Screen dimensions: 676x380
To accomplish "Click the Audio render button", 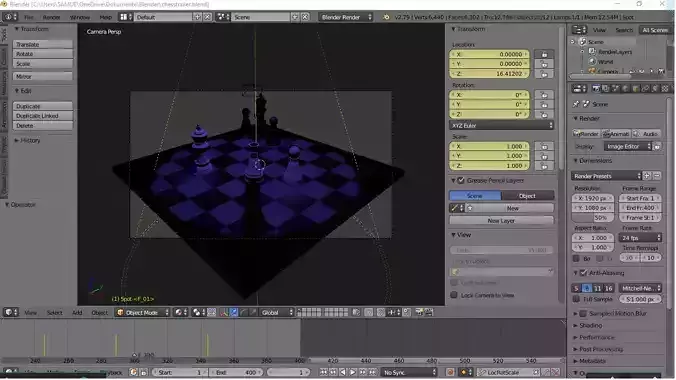I will click(646, 134).
